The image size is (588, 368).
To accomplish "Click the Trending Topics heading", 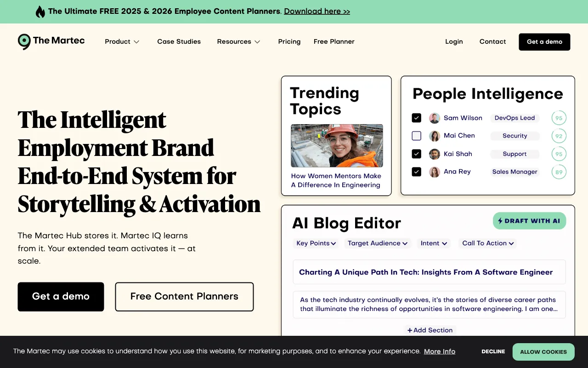I will tap(324, 101).
